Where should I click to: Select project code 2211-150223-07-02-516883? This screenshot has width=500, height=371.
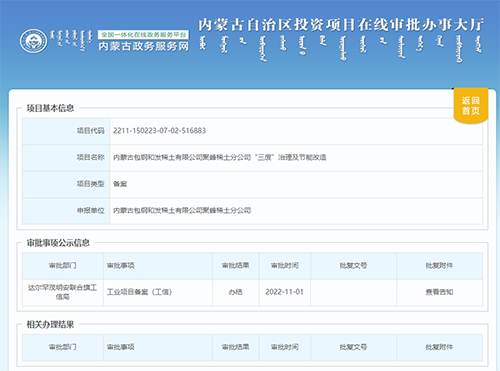click(159, 131)
